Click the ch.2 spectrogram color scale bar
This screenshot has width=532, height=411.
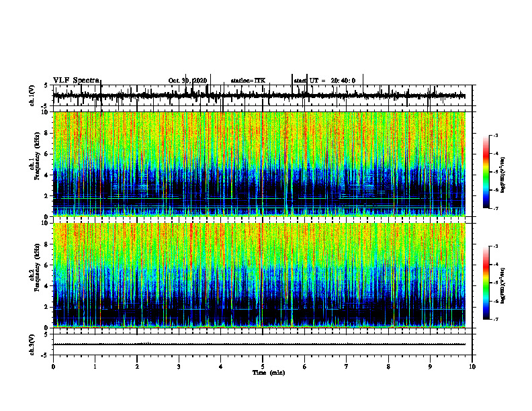[486, 283]
